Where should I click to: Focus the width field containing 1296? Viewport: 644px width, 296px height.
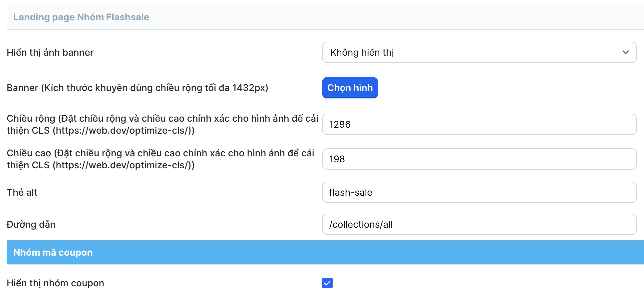[479, 124]
